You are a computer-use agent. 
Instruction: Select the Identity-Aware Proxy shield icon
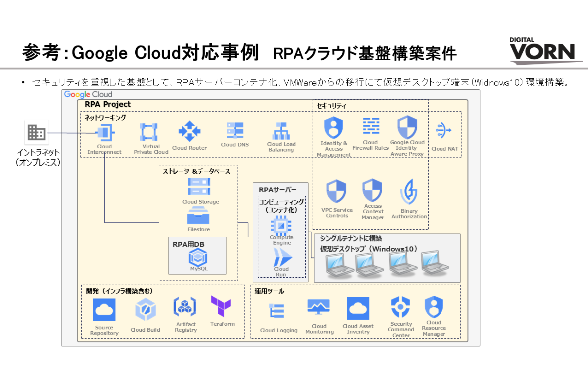pyautogui.click(x=407, y=127)
